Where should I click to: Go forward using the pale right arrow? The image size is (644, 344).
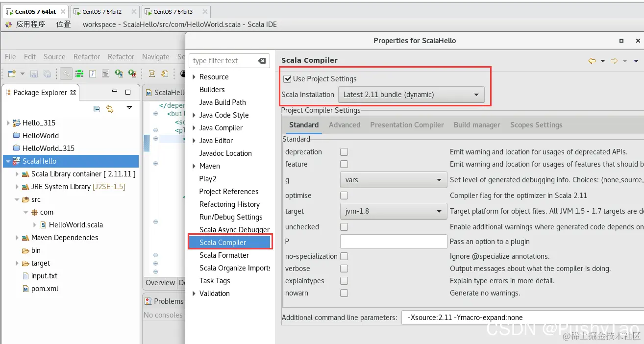pos(614,61)
